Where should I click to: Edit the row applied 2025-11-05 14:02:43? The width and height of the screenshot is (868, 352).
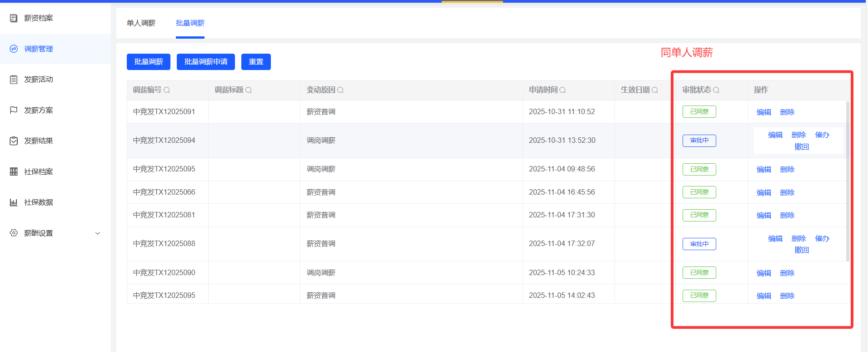764,296
